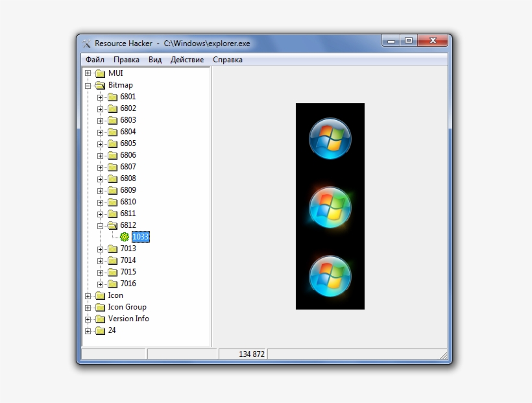The height and width of the screenshot is (403, 532).
Task: Click the 6805 folder icon
Action: tap(112, 143)
